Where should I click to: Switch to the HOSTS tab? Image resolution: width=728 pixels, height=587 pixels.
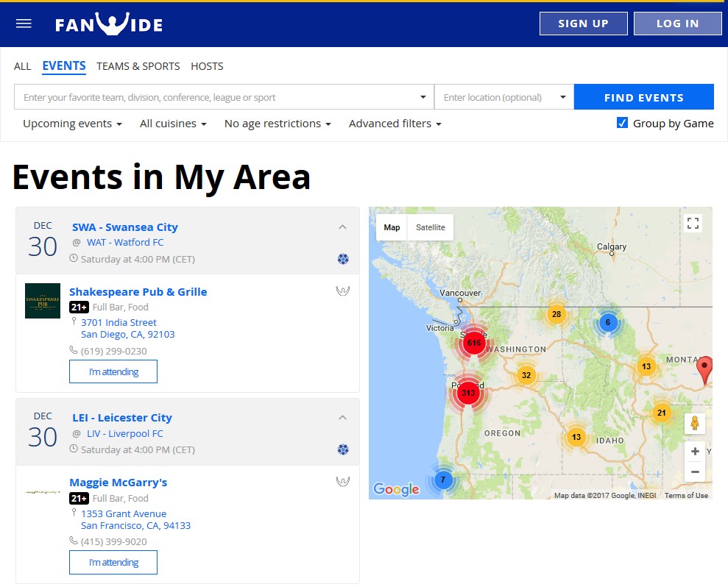coord(207,66)
